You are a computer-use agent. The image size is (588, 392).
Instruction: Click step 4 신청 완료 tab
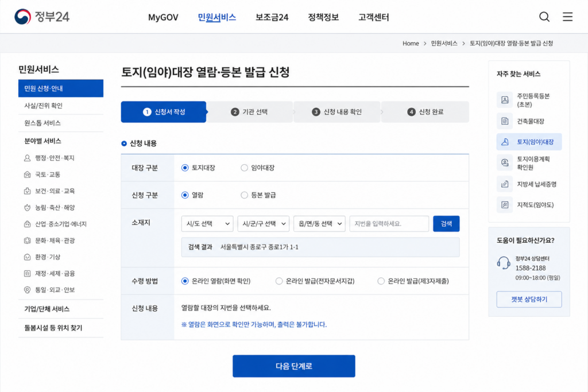[x=425, y=112]
